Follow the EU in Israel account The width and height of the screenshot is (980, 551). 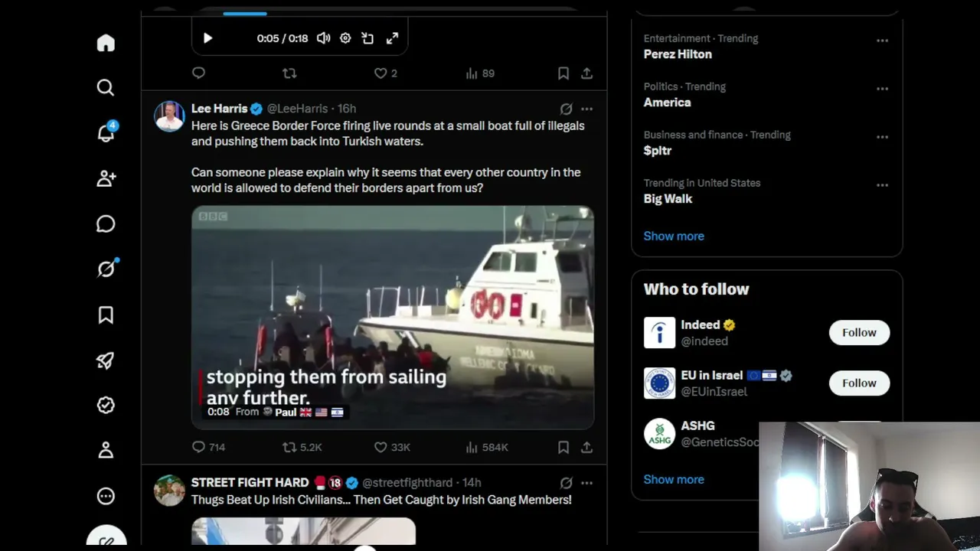click(859, 383)
